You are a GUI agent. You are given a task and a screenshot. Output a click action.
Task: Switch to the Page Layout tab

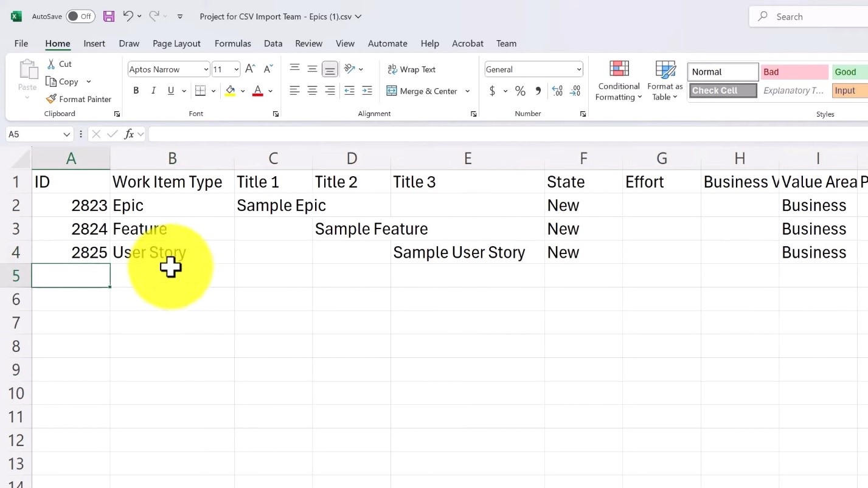click(x=176, y=43)
